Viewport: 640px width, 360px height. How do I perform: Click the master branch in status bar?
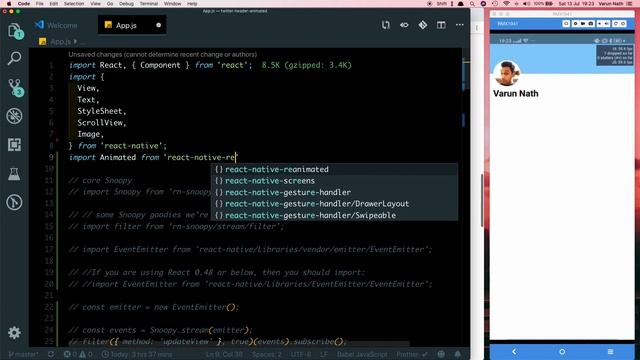(23, 354)
